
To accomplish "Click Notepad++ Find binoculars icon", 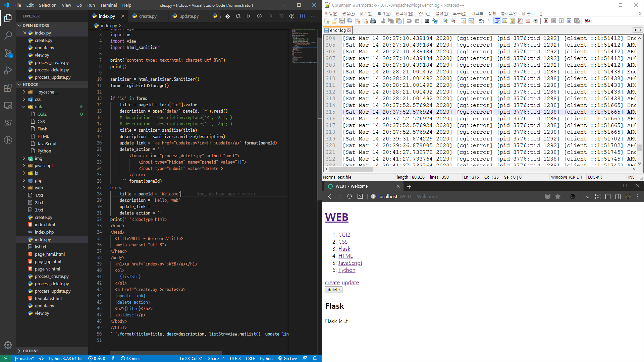I will click(427, 21).
